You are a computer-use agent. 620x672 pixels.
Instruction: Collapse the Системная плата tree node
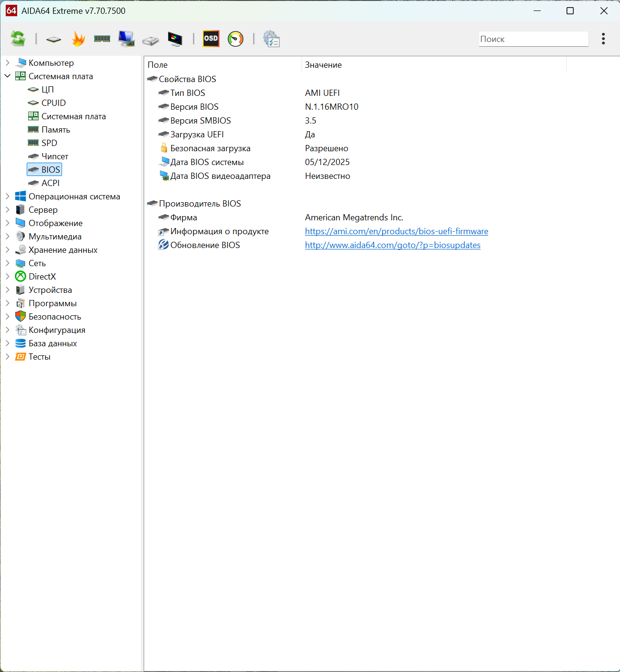[8, 76]
